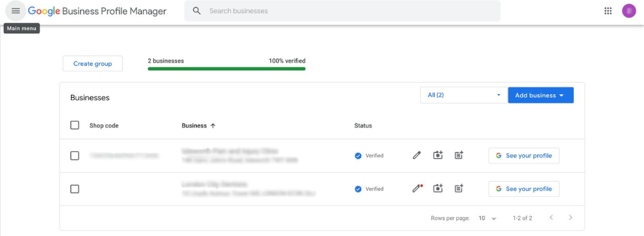This screenshot has height=236, width=644.
Task: Open the blurred business name in the shop-code row
Action: point(230,151)
